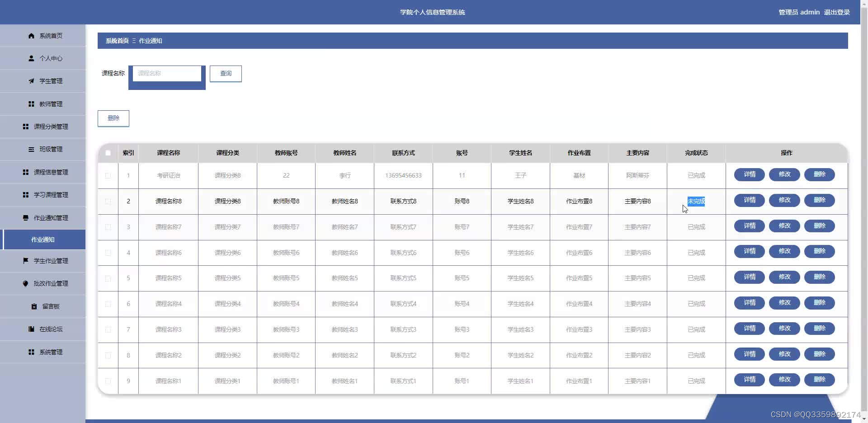Open 留言板 in the sidebar

42,306
